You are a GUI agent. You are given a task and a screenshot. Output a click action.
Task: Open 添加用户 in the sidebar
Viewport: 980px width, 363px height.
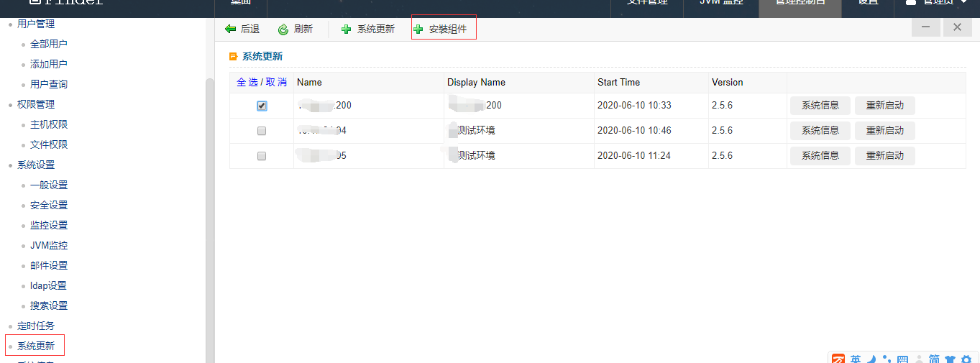[49, 64]
